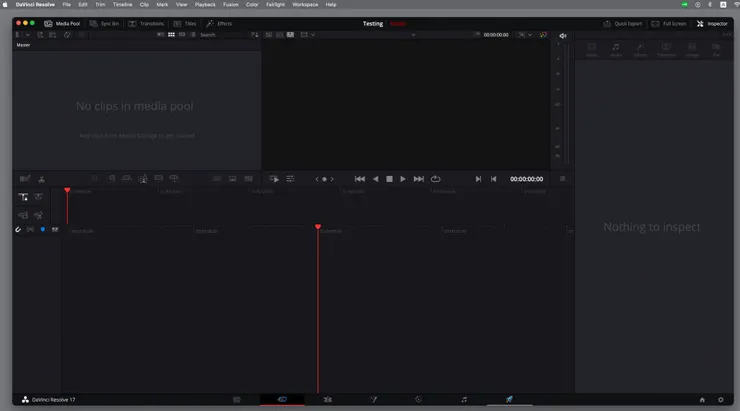The width and height of the screenshot is (740, 411).
Task: Open the File menu
Action: 67,5
